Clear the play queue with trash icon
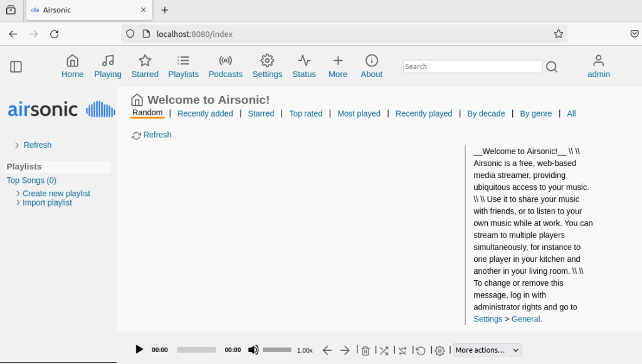Viewport: 642px width, 364px height. [366, 350]
